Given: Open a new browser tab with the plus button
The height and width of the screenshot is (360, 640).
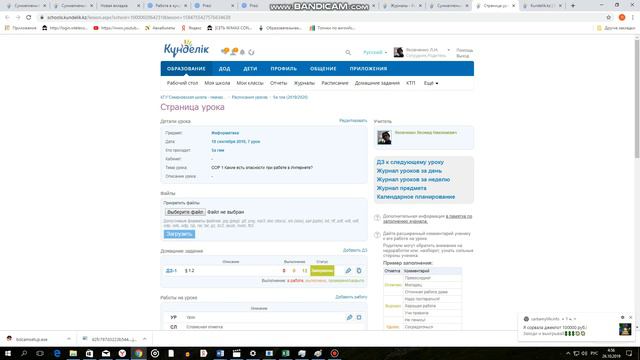Looking at the screenshot, I should [573, 6].
